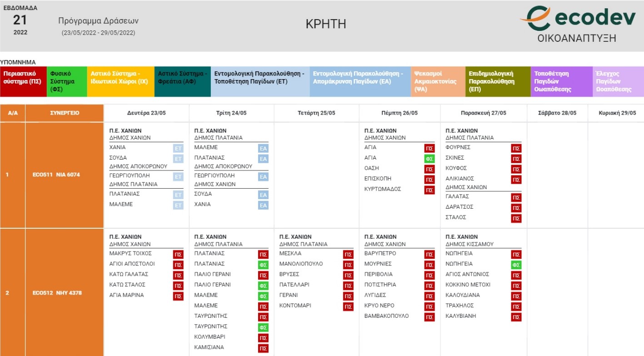Click the green ΦΣ badge beside ΑΓΙΑ

(x=429, y=159)
